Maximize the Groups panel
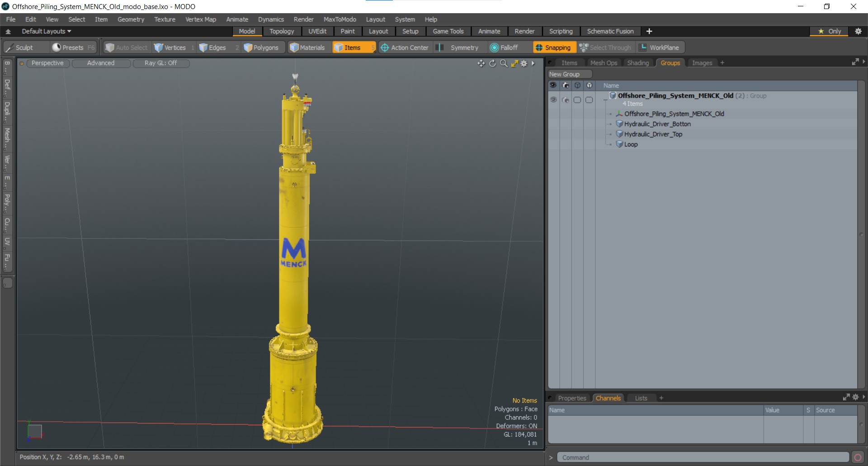 pyautogui.click(x=855, y=62)
